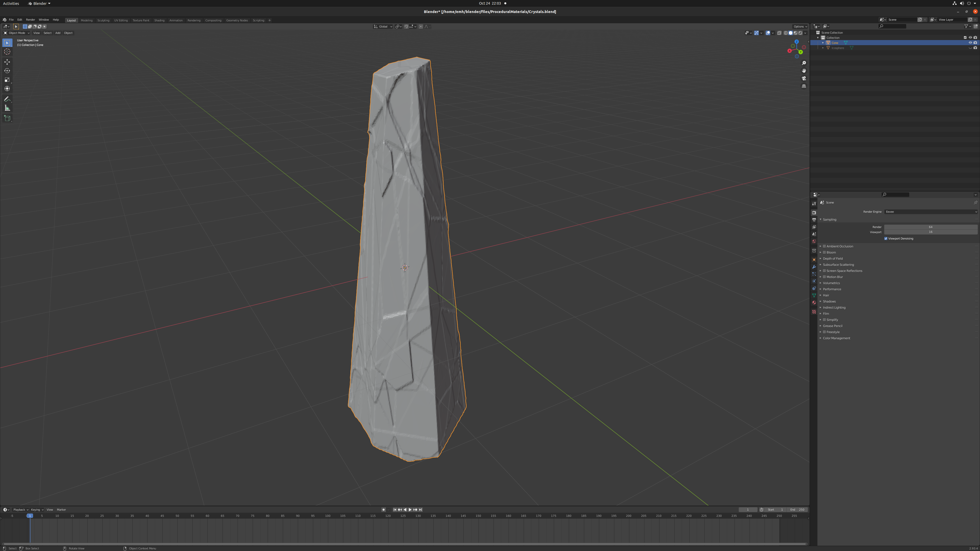Viewport: 980px width, 551px height.
Task: Expand the Color Management panel
Action: click(836, 338)
